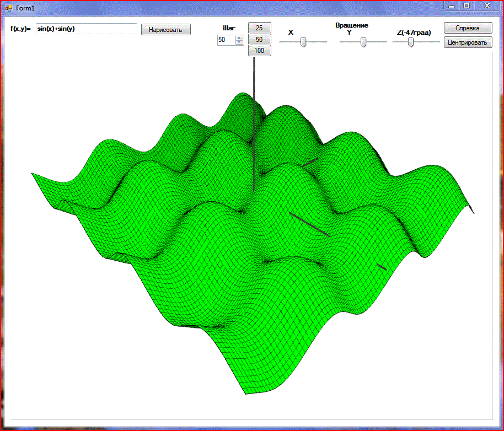Screen dimensions: 504x431
Task: Click the X rotation slider thumb
Action: click(303, 42)
